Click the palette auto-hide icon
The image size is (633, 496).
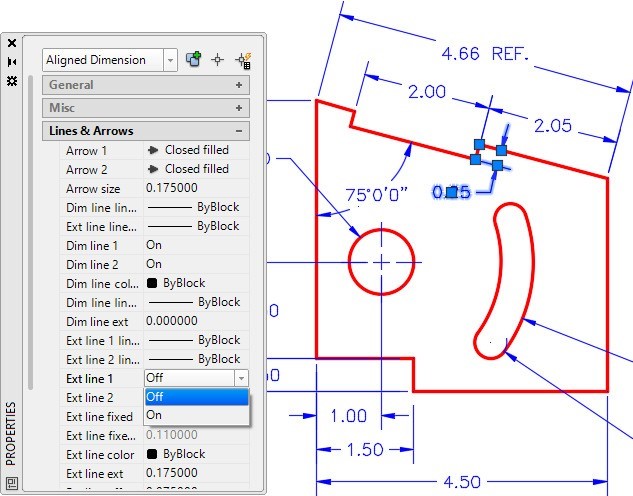click(x=12, y=61)
